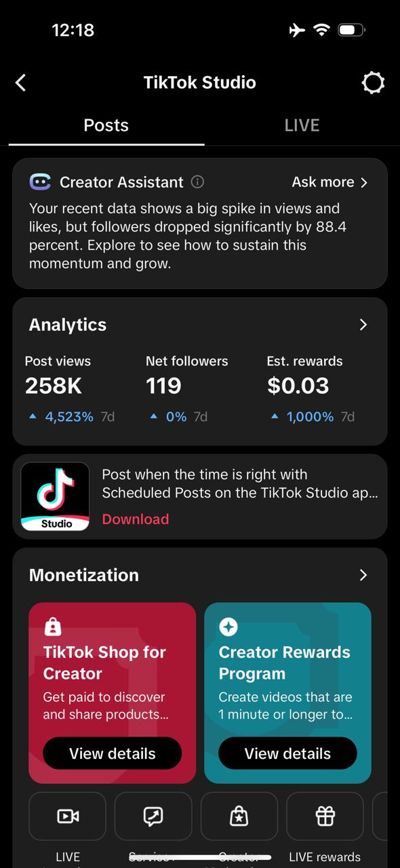View details for TikTok Shop for Creator
The image size is (400, 868).
(113, 753)
